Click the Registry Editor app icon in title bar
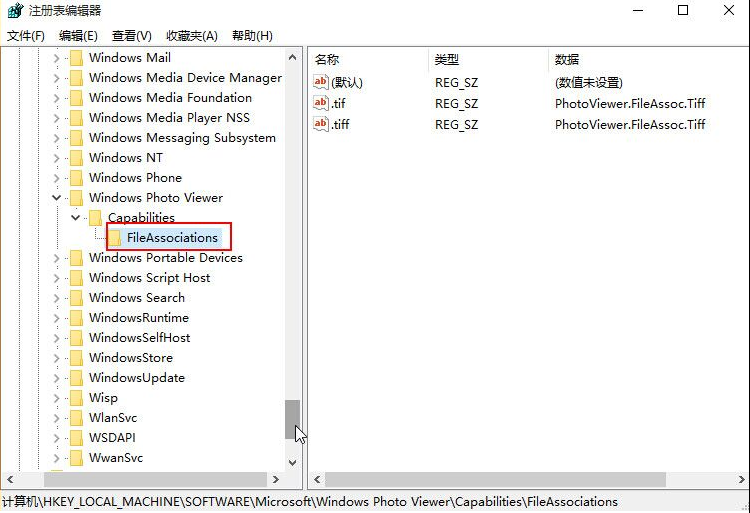This screenshot has height=513, width=750. tap(15, 11)
